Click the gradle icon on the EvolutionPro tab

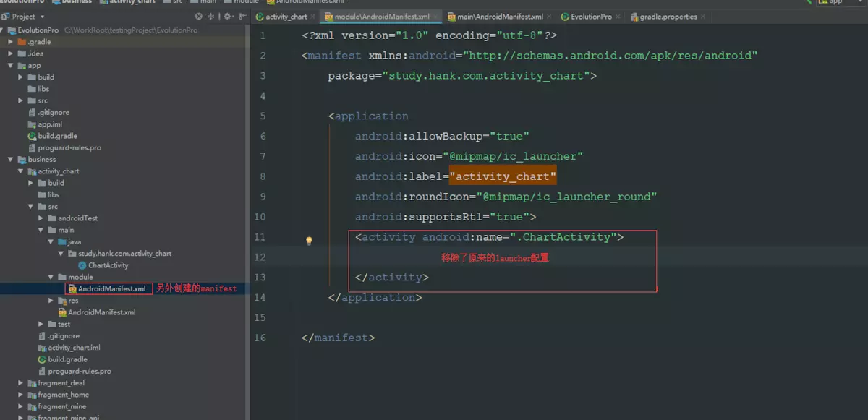pyautogui.click(x=565, y=17)
